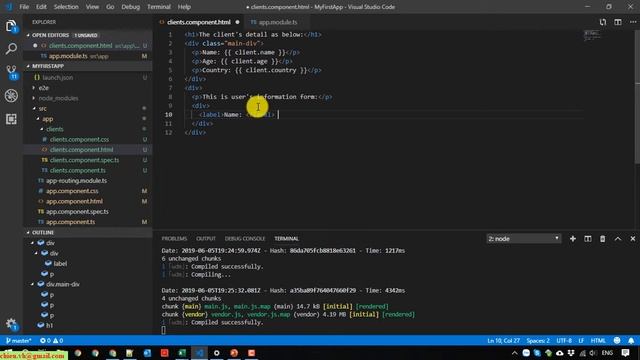The height and width of the screenshot is (360, 640).
Task: Open the Debug view in activity bar
Action: (11, 96)
